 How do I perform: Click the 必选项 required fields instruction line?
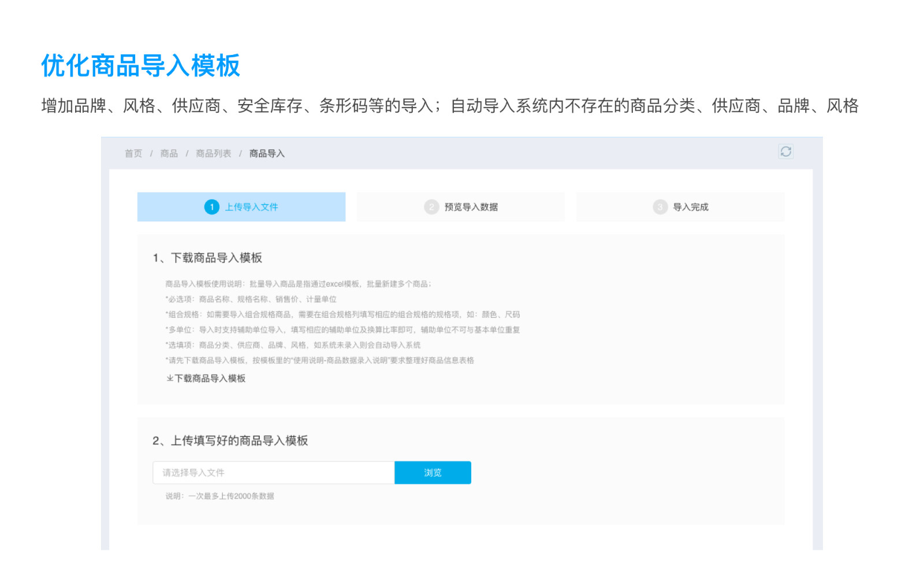pos(251,299)
